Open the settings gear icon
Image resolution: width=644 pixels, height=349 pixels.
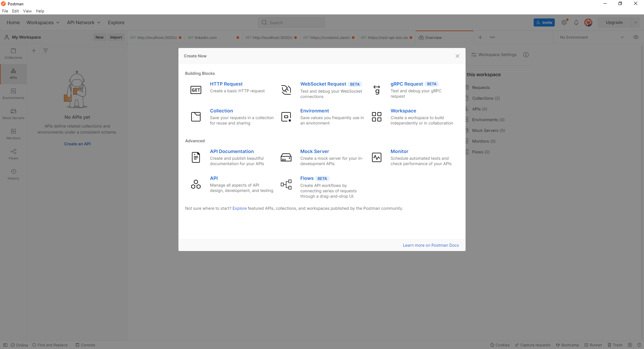click(564, 22)
